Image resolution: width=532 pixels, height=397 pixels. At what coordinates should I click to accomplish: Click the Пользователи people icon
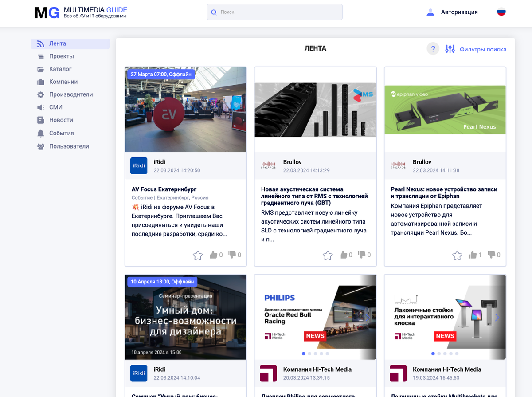tap(41, 146)
